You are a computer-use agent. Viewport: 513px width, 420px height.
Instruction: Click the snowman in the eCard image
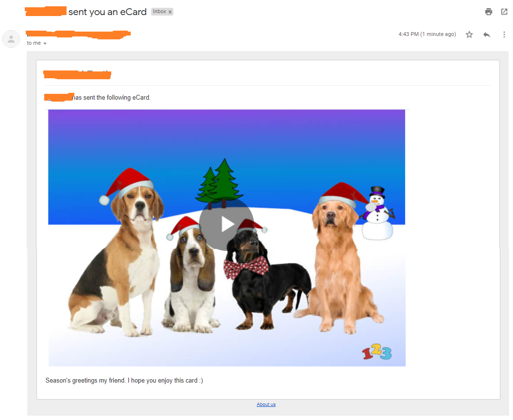point(377,213)
